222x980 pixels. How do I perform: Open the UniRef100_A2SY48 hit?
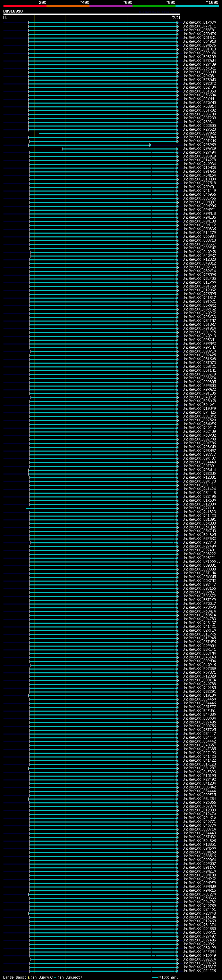[x=199, y=913]
